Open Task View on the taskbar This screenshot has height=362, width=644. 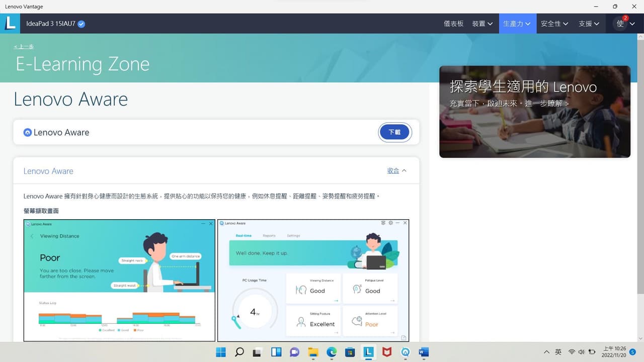point(258,352)
